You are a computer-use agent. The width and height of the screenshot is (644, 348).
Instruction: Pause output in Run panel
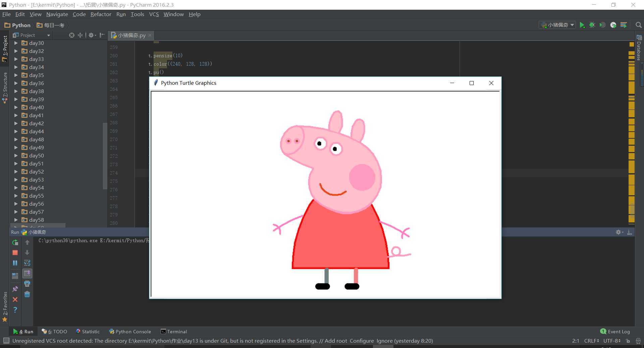pyautogui.click(x=15, y=263)
